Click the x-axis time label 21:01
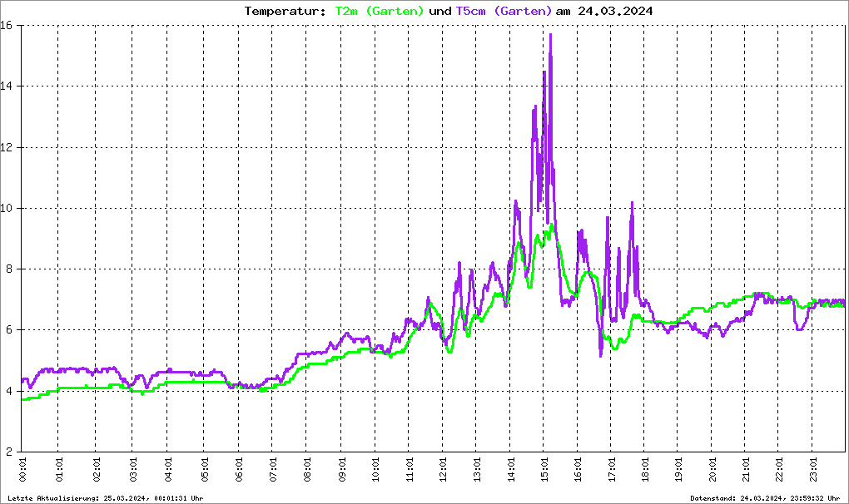 point(746,469)
